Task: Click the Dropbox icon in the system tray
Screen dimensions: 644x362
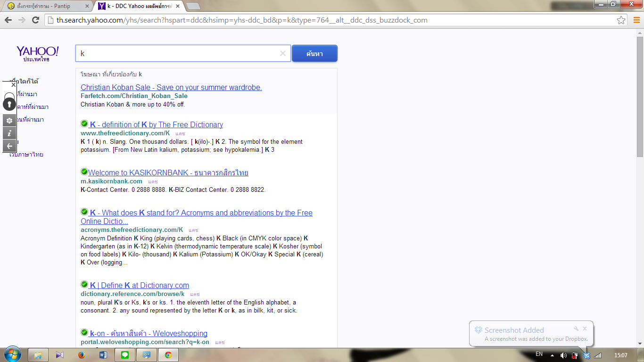Action: point(586,355)
